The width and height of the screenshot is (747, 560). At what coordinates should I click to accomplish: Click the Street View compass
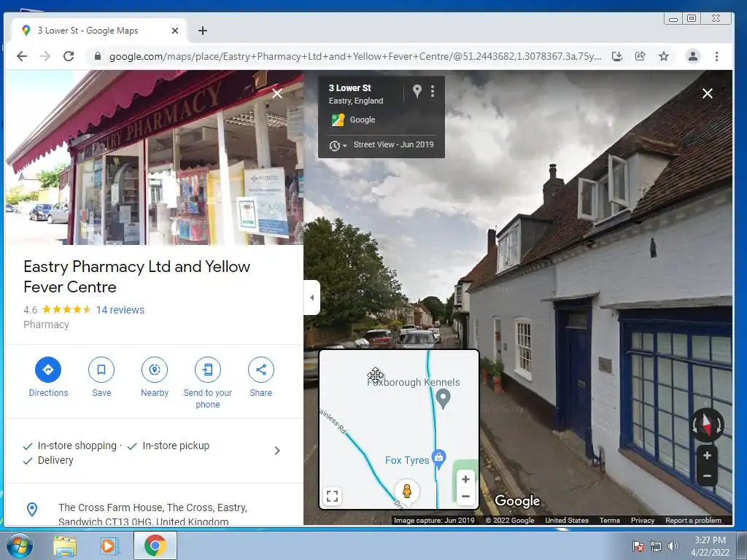tap(708, 425)
